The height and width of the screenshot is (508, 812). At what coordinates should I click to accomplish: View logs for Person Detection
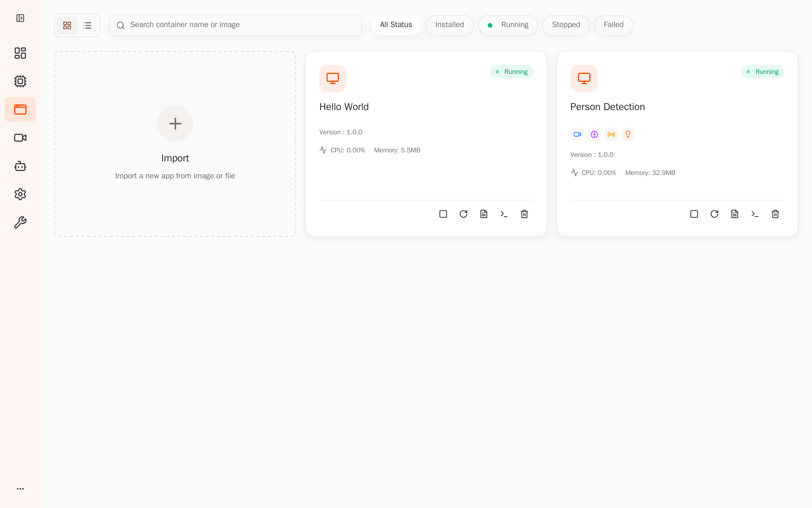click(x=734, y=214)
